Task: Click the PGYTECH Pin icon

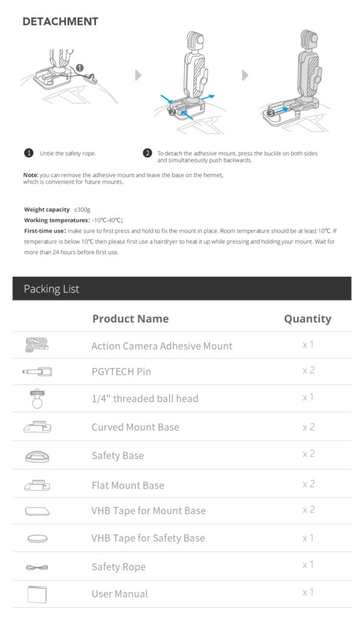Action: [37, 371]
